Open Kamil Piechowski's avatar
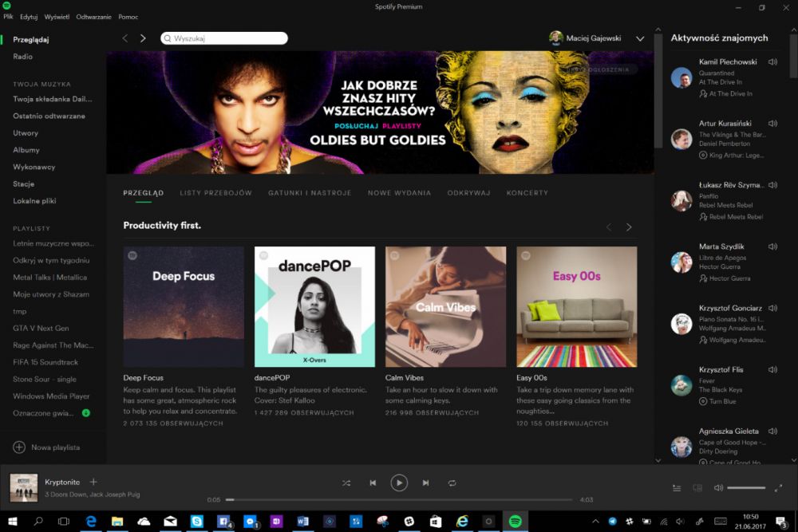The height and width of the screenshot is (532, 798). click(681, 78)
